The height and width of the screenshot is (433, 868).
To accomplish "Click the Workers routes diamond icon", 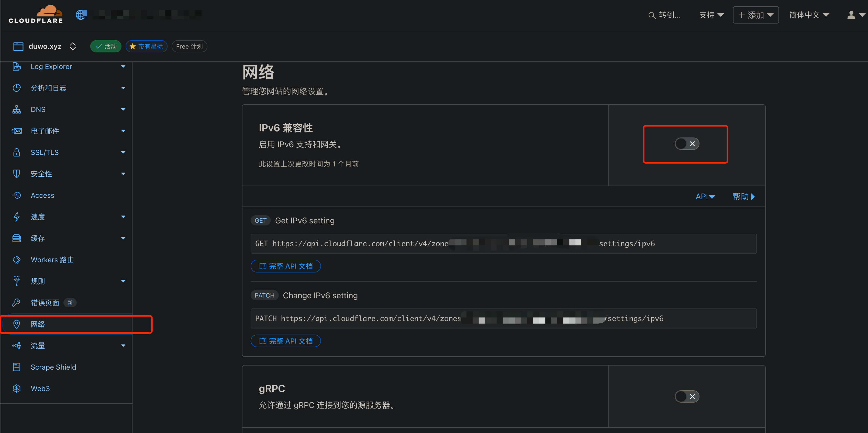I will click(17, 260).
